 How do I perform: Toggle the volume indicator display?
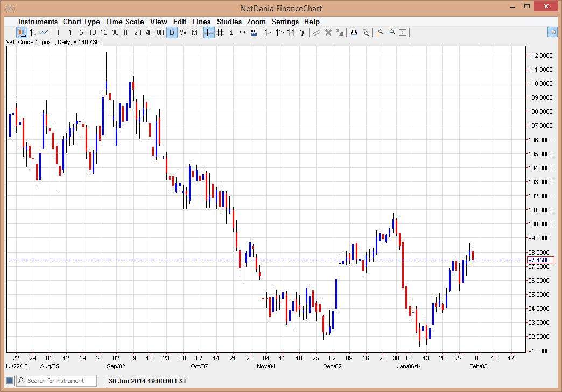tap(254, 32)
